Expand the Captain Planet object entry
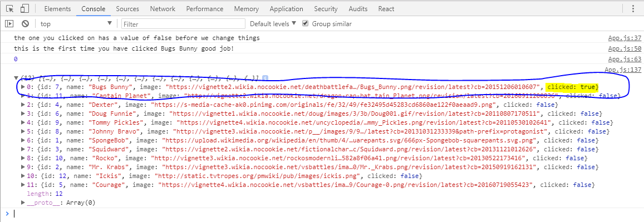The width and height of the screenshot is (644, 222). 23,96
